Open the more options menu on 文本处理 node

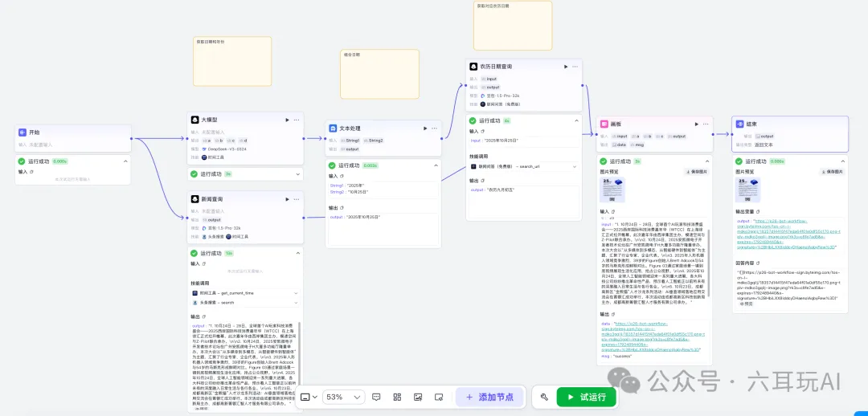click(x=435, y=128)
